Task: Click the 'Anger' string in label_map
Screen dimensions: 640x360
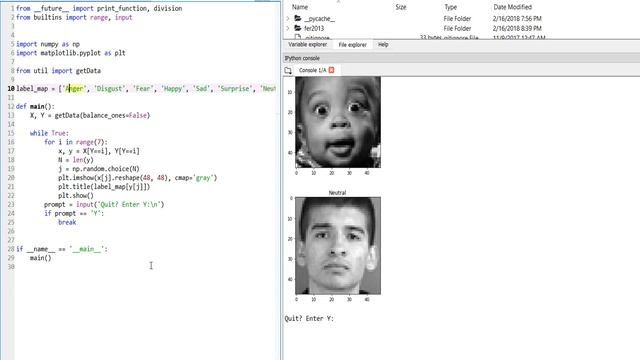Action: pos(74,89)
